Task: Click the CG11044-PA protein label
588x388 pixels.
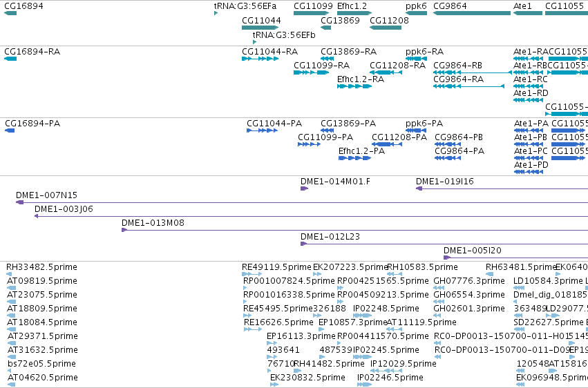Action: (274, 123)
